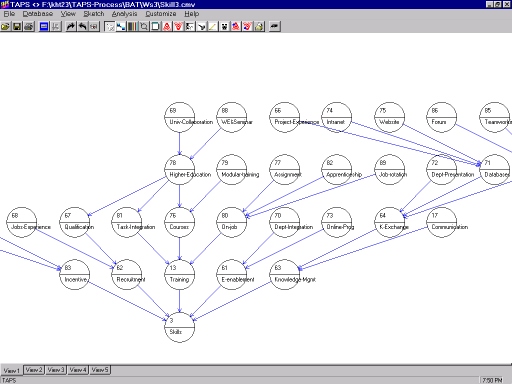Expand the Sketch menu
Screen dimensions: 512x384
pyautogui.click(x=94, y=14)
